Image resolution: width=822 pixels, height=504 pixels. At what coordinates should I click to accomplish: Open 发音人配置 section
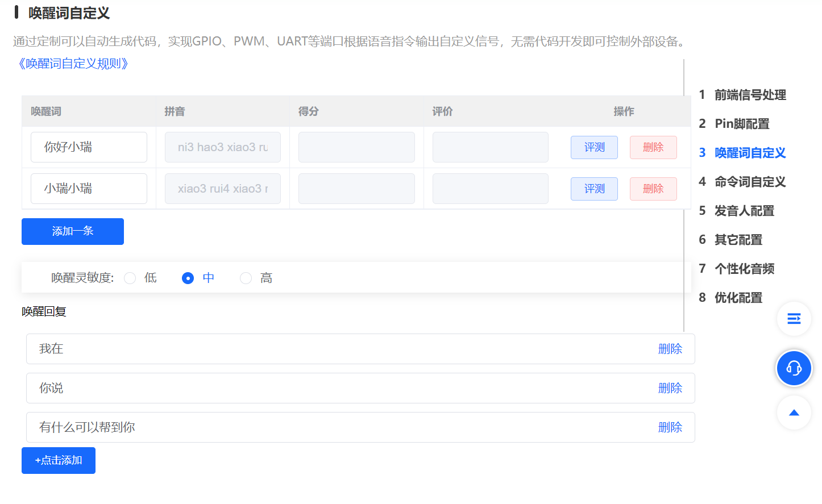[737, 211]
